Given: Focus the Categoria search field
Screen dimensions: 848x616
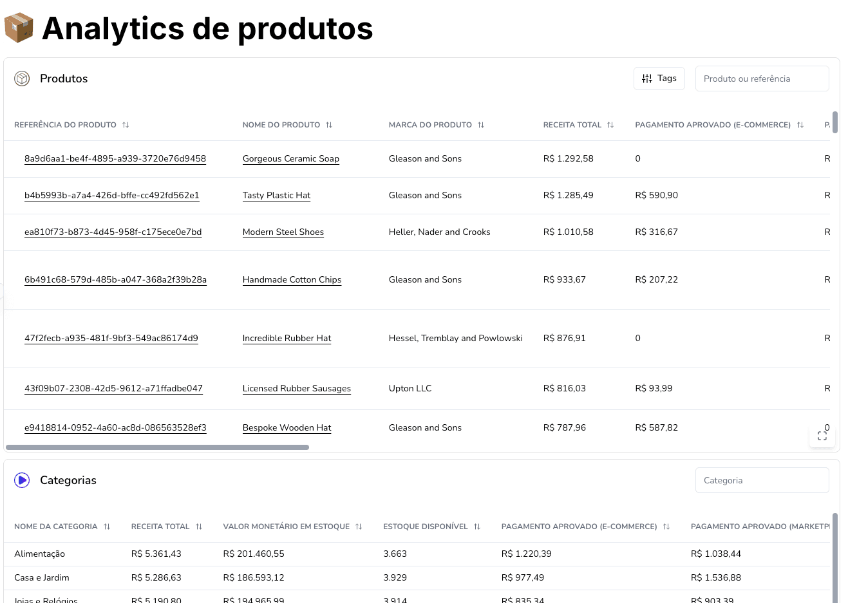Looking at the screenshot, I should (762, 480).
